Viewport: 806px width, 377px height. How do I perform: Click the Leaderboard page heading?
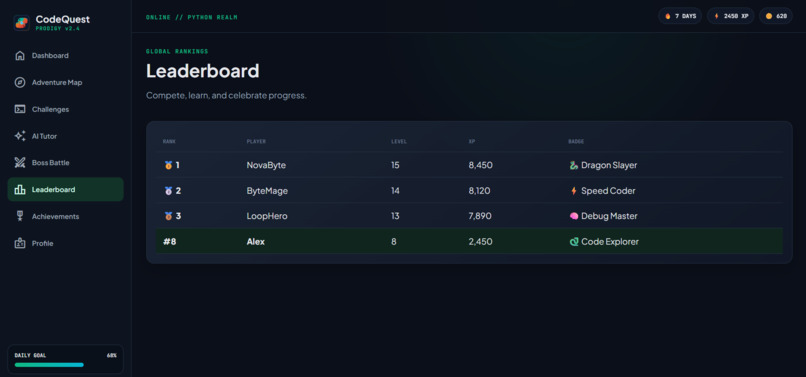pos(203,71)
